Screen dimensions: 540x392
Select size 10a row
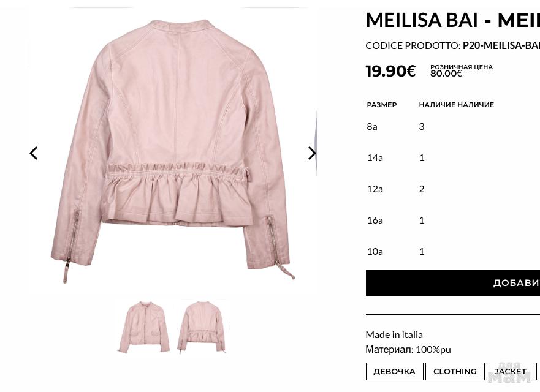click(453, 252)
